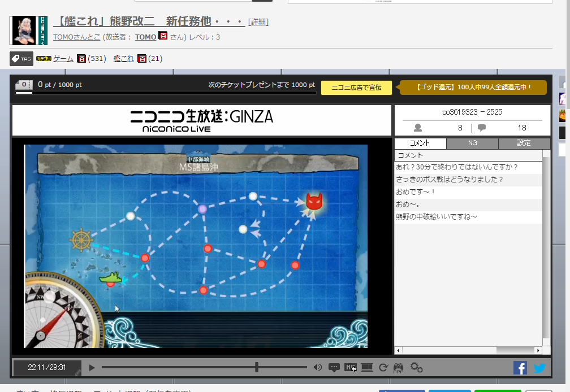
Task: Click the ニコニコ生放送:GINZA logo banner
Action: [x=202, y=120]
